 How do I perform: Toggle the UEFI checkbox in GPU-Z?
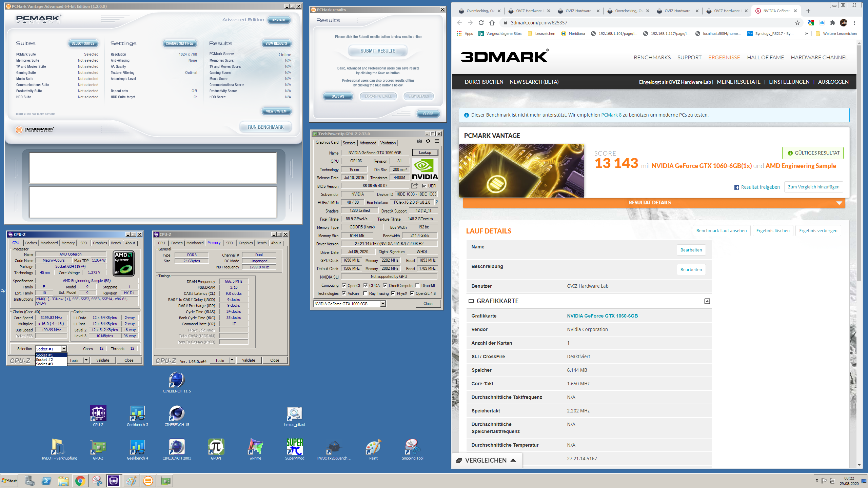424,186
